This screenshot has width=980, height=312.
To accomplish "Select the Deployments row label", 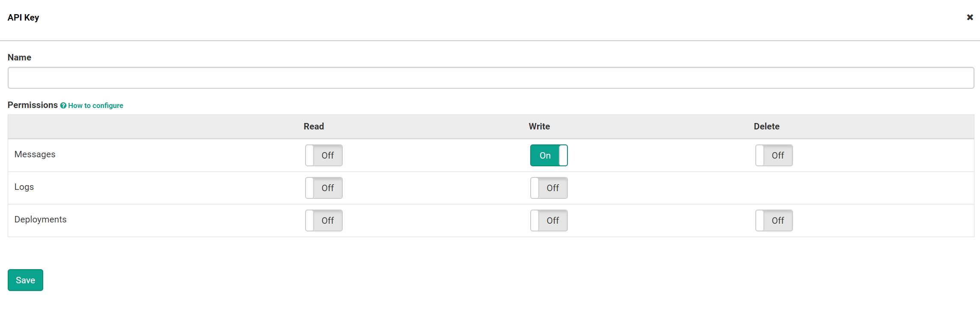I will click(x=41, y=219).
